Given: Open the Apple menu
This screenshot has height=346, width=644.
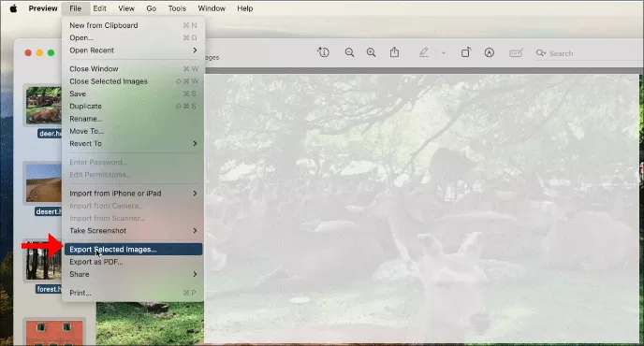Looking at the screenshot, I should coord(13,8).
